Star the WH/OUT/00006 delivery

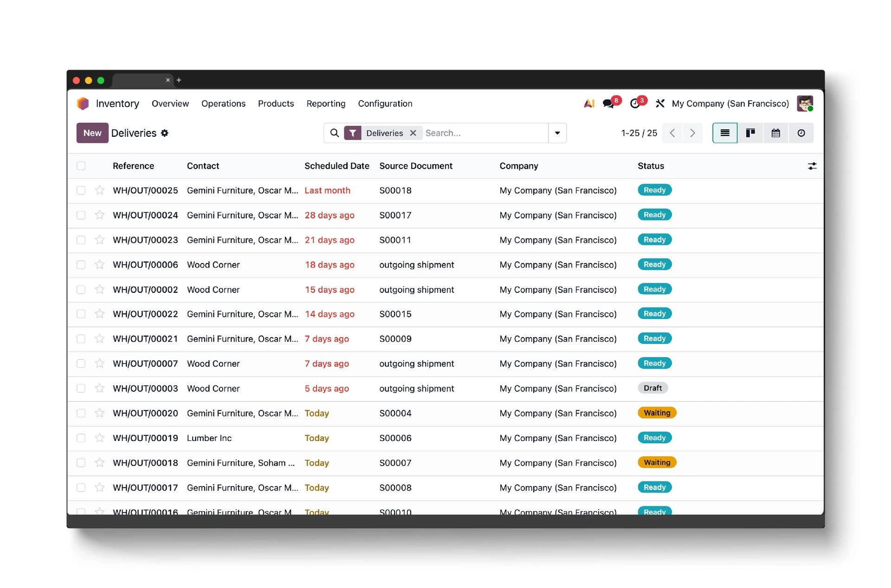pos(99,264)
